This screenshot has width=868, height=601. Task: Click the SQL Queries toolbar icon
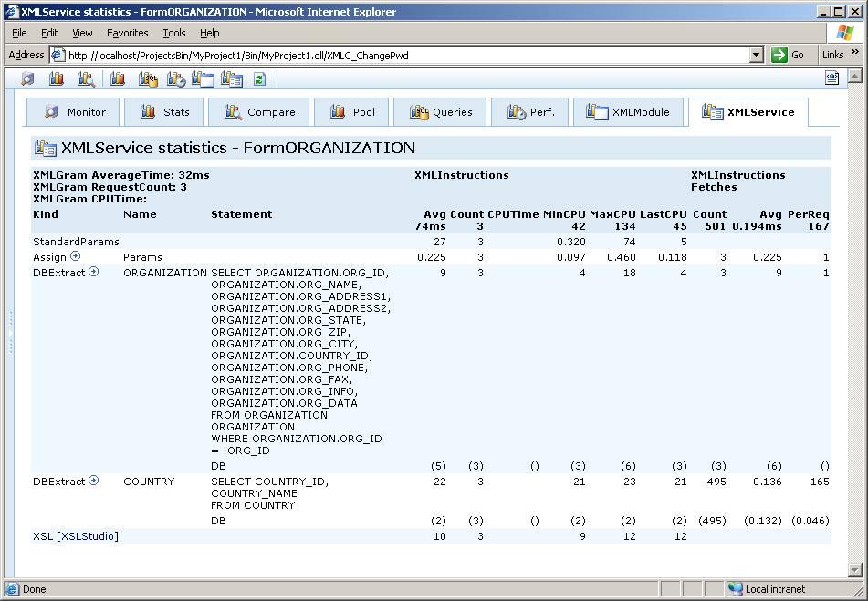pos(148,79)
